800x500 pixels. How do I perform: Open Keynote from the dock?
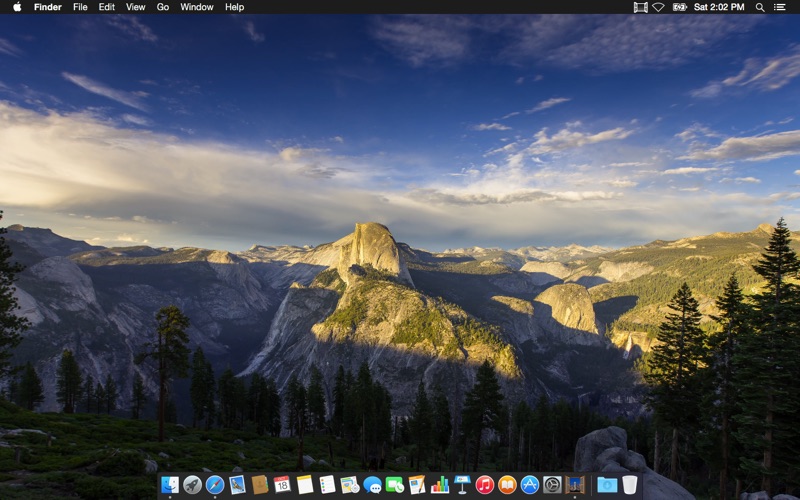pyautogui.click(x=462, y=485)
